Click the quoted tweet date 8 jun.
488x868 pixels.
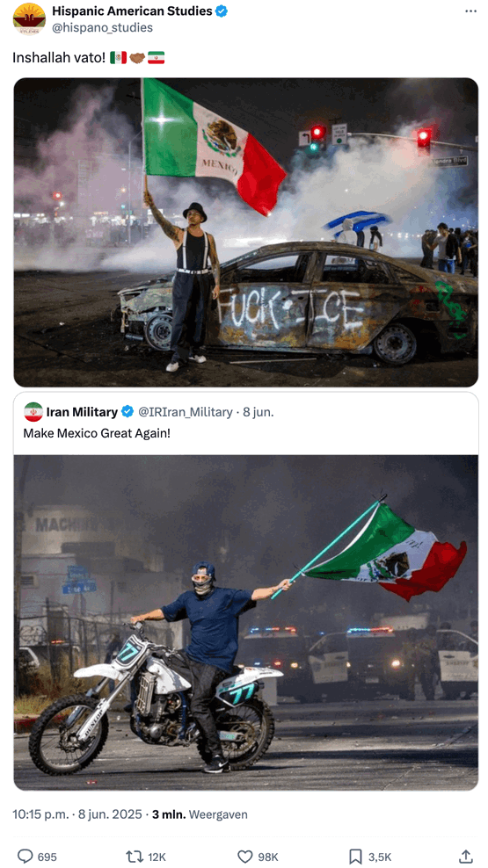[259, 412]
